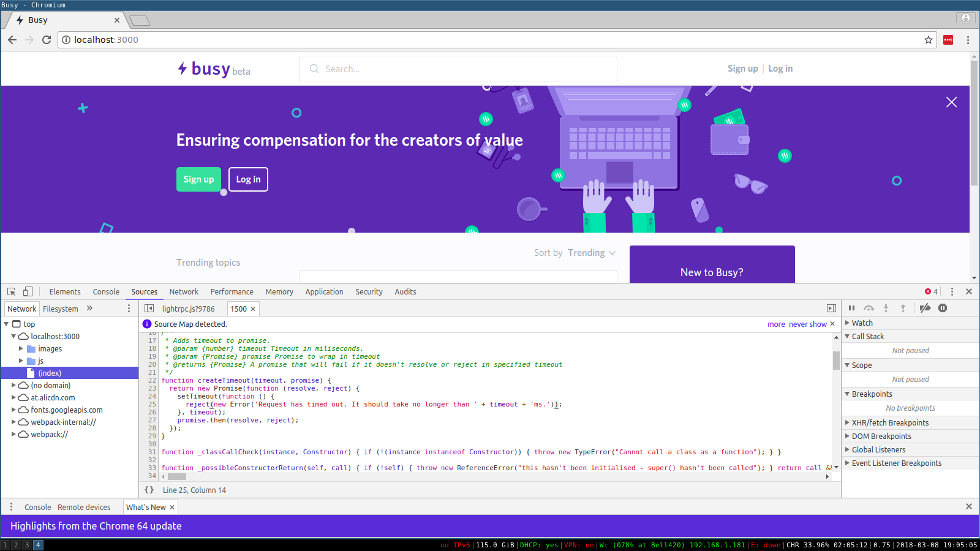The width and height of the screenshot is (980, 551).
Task: Click the pause script execution icon
Action: click(x=851, y=308)
